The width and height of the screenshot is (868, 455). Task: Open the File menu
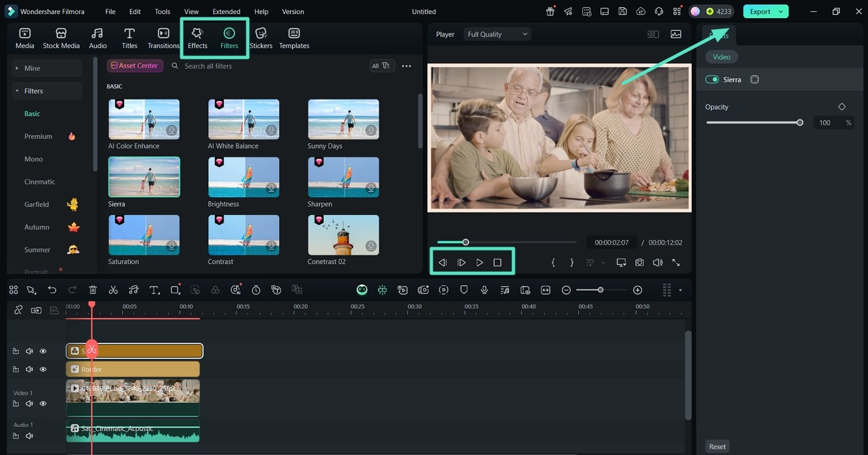(x=110, y=11)
